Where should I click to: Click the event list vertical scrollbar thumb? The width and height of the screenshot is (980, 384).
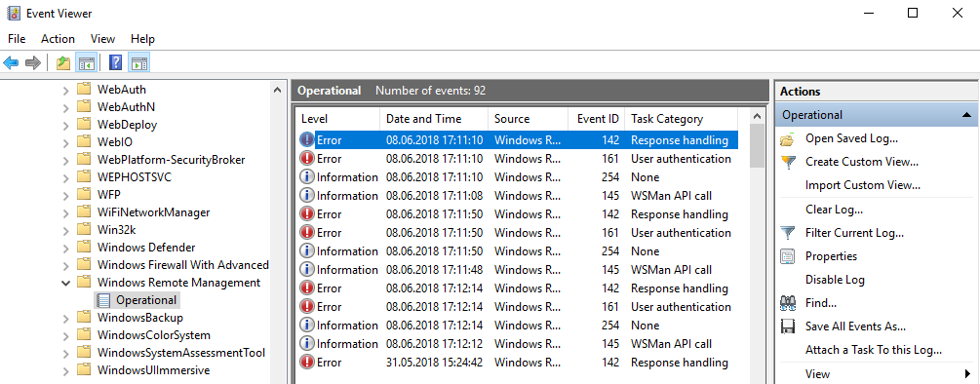point(757,145)
